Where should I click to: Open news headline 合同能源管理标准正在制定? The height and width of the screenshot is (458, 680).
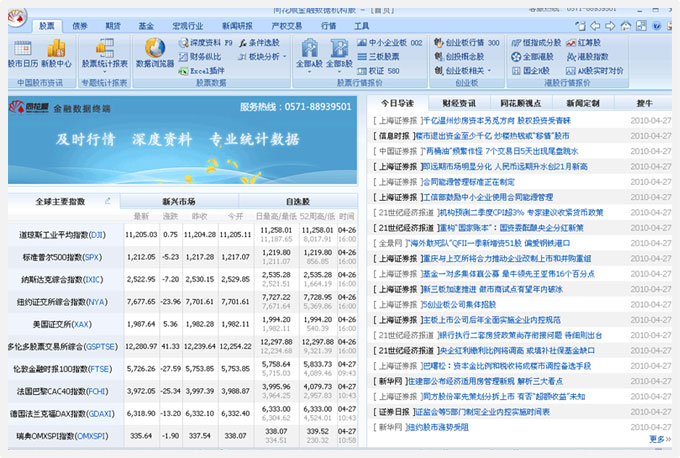tap(469, 182)
